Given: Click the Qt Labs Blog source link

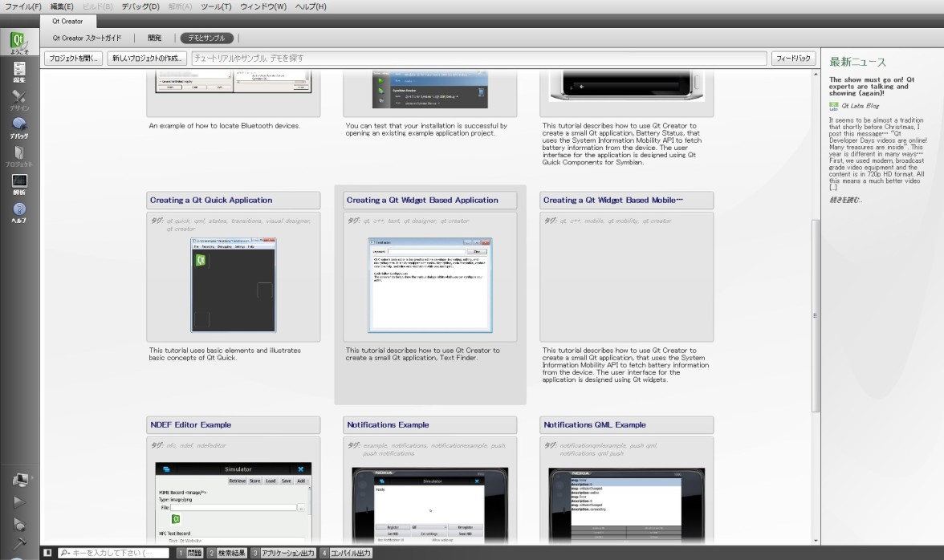Looking at the screenshot, I should point(860,106).
